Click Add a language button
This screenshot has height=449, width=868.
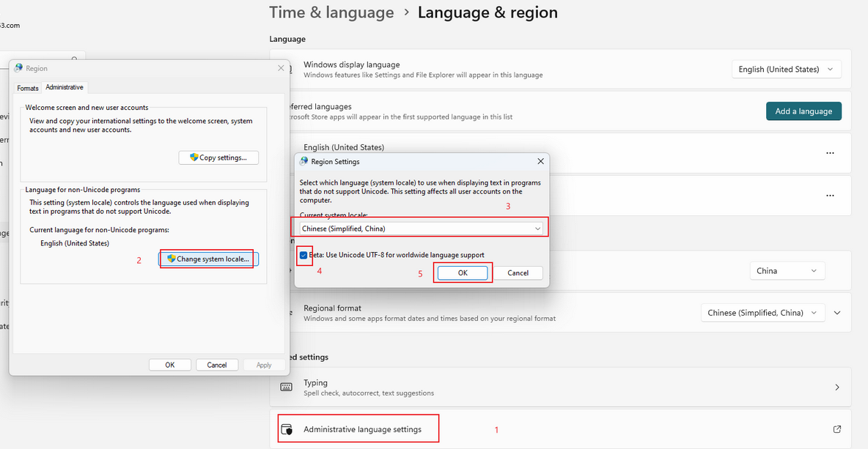pyautogui.click(x=803, y=111)
